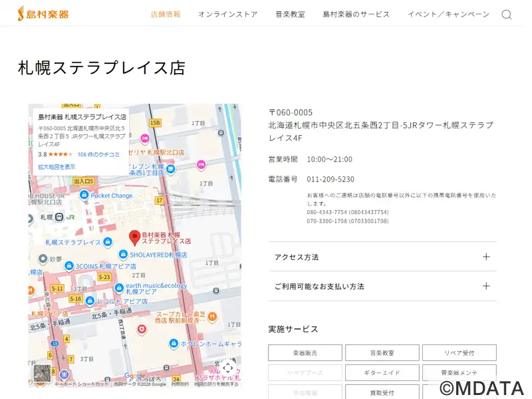This screenshot has height=399, width=532.
Task: Click the 楽器販売 service button
Action: point(305,352)
